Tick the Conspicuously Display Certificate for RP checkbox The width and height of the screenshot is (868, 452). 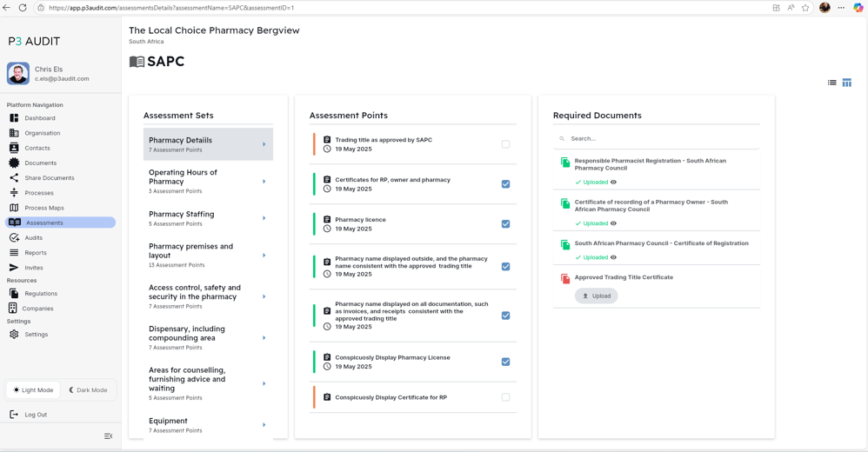[x=505, y=397]
